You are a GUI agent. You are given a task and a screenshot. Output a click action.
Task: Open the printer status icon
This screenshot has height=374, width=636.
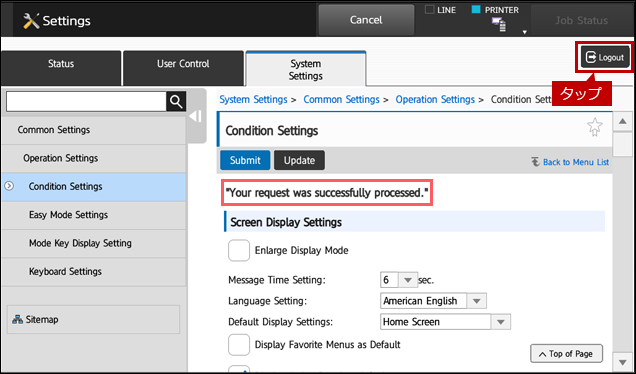499,24
